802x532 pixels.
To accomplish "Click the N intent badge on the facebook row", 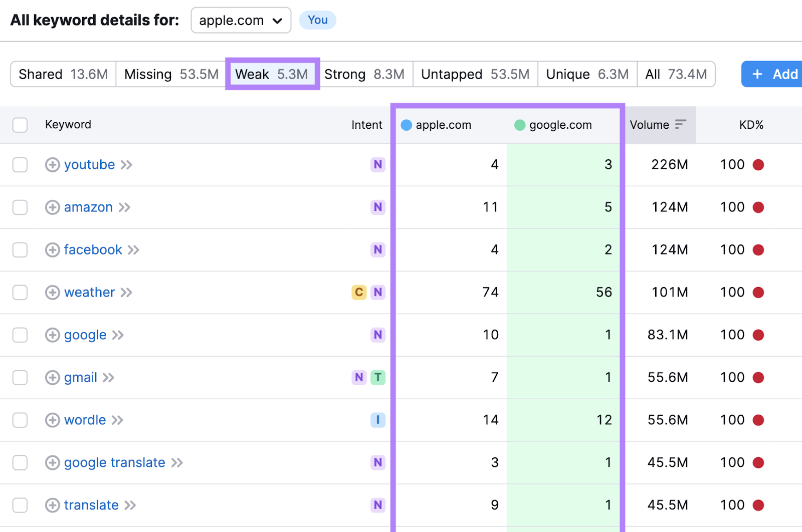I will [x=378, y=249].
